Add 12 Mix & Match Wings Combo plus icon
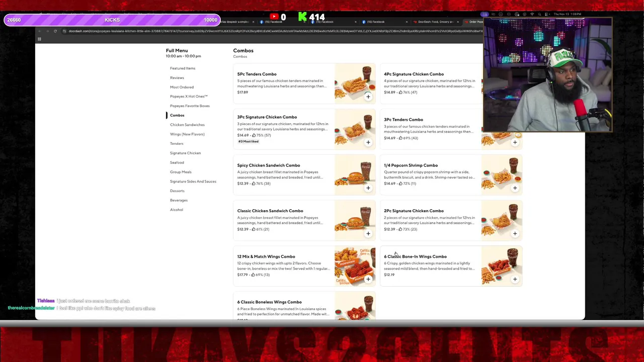 click(x=368, y=279)
